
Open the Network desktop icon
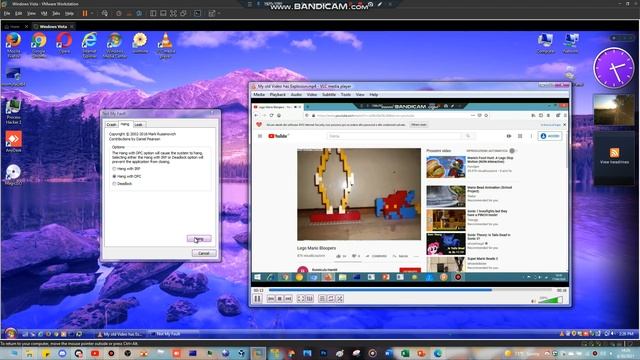coord(571,43)
